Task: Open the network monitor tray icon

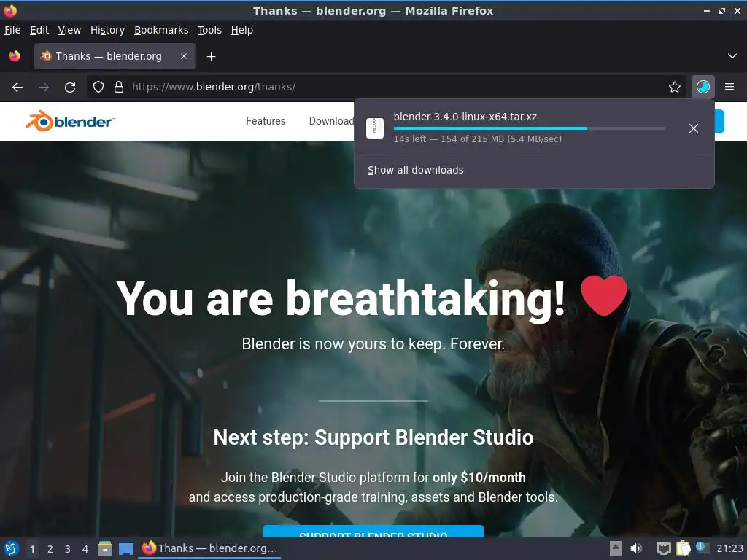Action: tap(663, 548)
